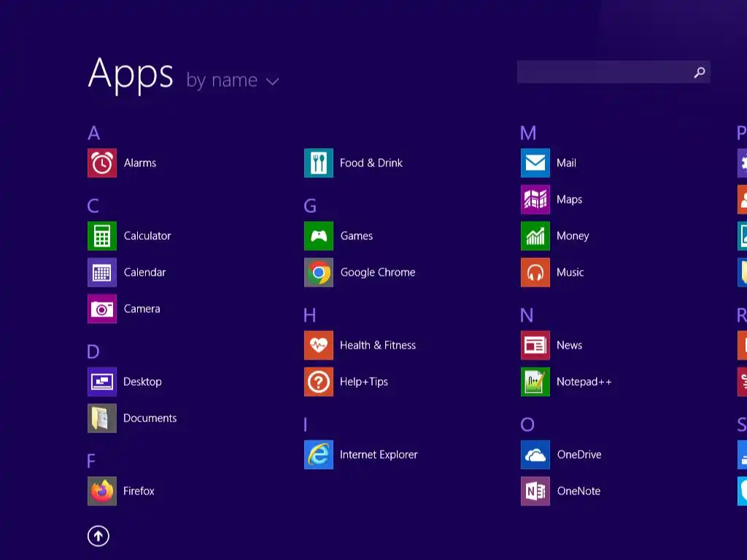Open the Food & Drink icon
The height and width of the screenshot is (560, 747).
319,163
